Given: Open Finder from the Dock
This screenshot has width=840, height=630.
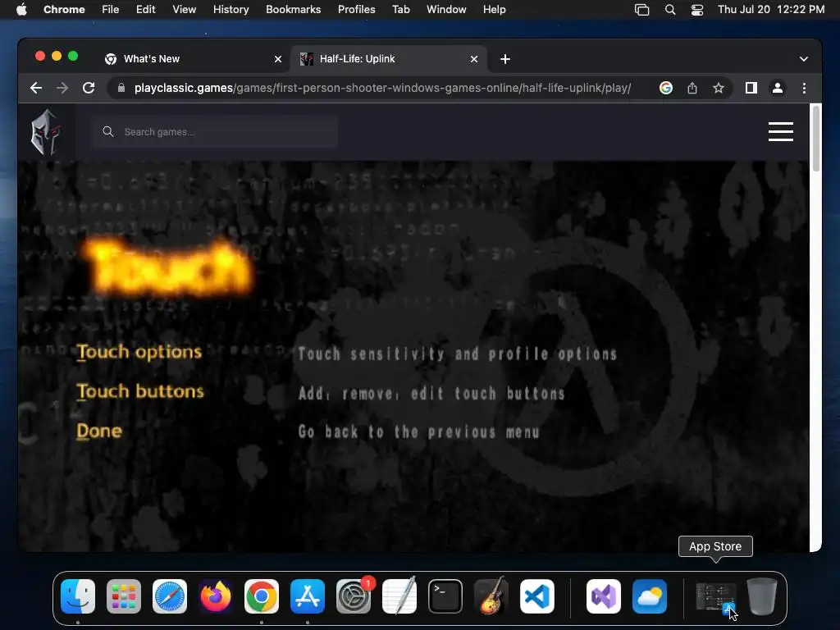Looking at the screenshot, I should 78,596.
